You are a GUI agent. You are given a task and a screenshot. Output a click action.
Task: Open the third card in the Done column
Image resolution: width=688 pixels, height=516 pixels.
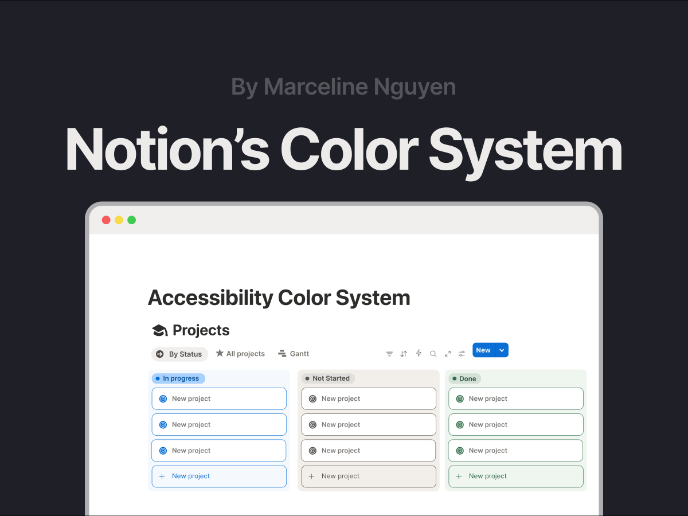coord(516,451)
